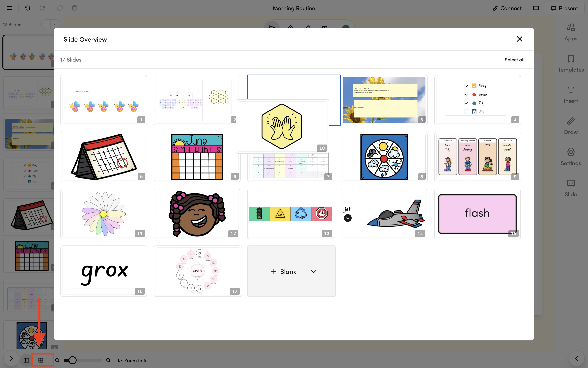
Task: Click the grid slide overview icon
Action: click(x=41, y=360)
